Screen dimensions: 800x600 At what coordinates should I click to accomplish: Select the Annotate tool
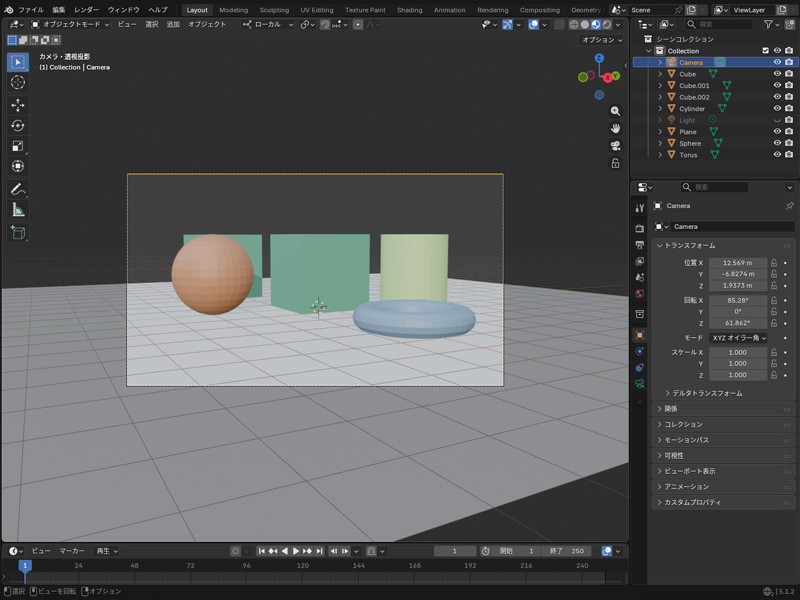18,190
